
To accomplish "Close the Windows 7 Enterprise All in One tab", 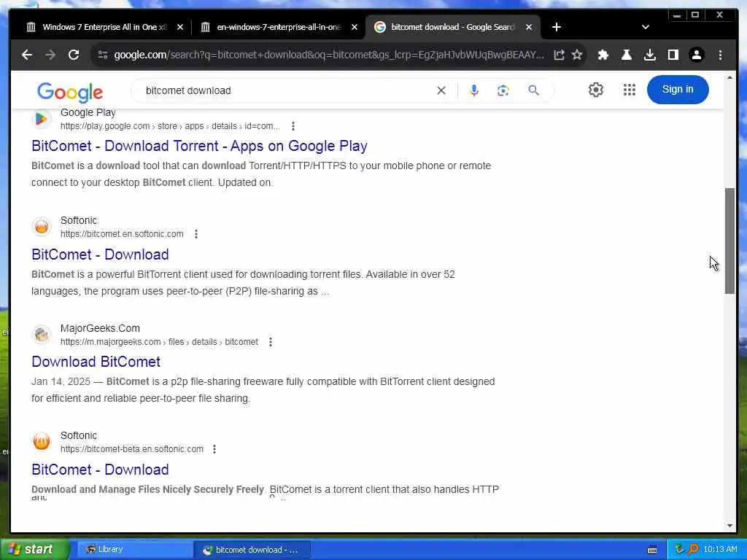I will [x=180, y=27].
